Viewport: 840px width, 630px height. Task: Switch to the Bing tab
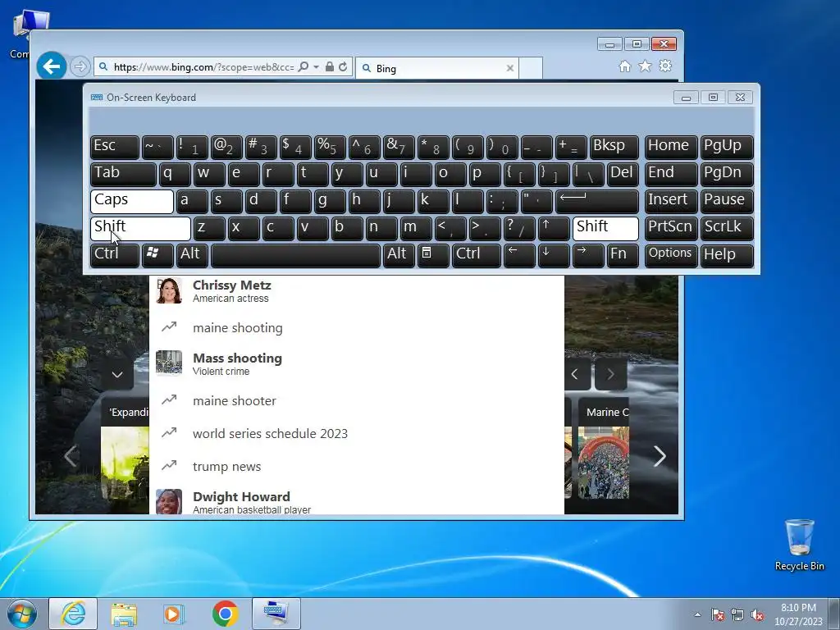click(436, 68)
